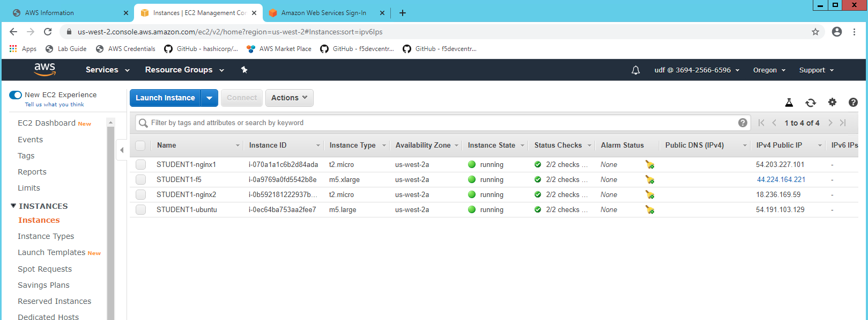Image resolution: width=868 pixels, height=320 pixels.
Task: Expand Resource Groups menu
Action: pos(184,70)
